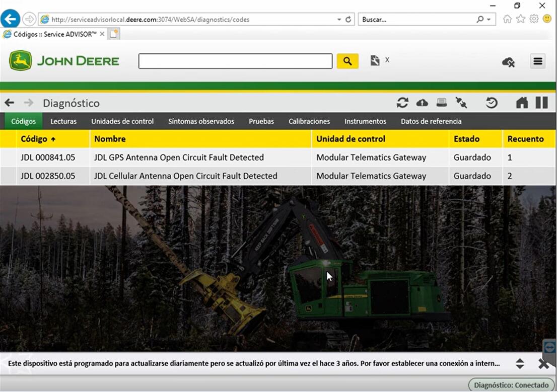Click the John Deere logo
The image size is (558, 392).
[x=64, y=61]
